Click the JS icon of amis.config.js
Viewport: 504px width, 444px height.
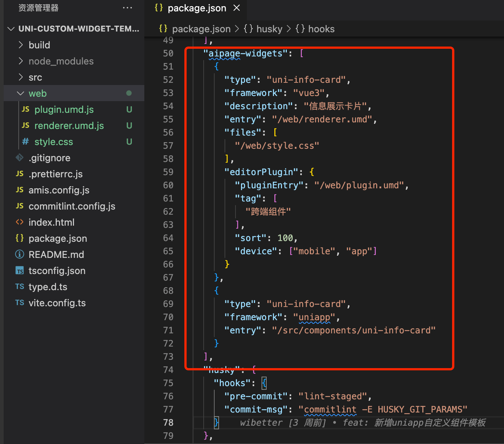[x=19, y=190]
